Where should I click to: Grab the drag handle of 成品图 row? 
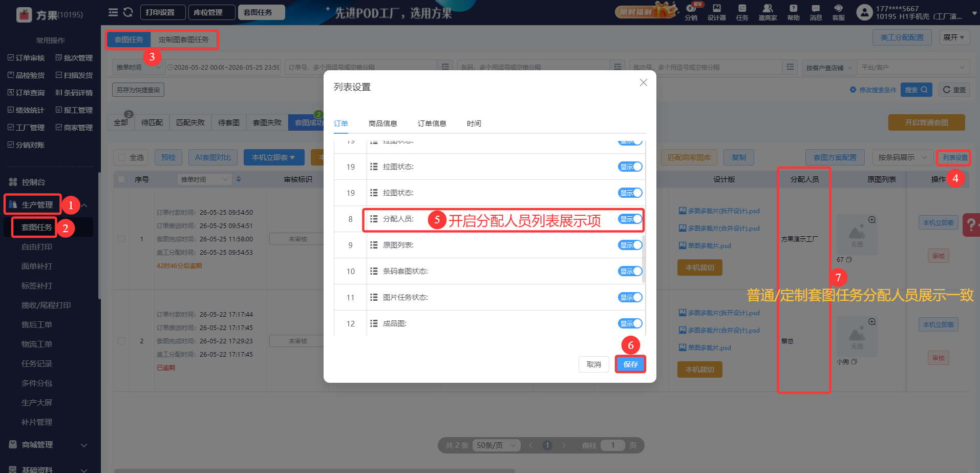[x=374, y=323]
